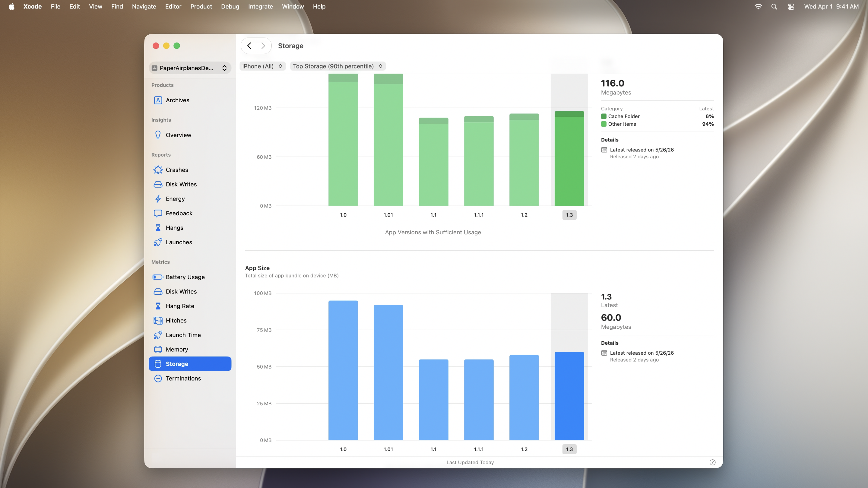Open the Archives icon in Products
Screen dimensions: 868x488
158,100
